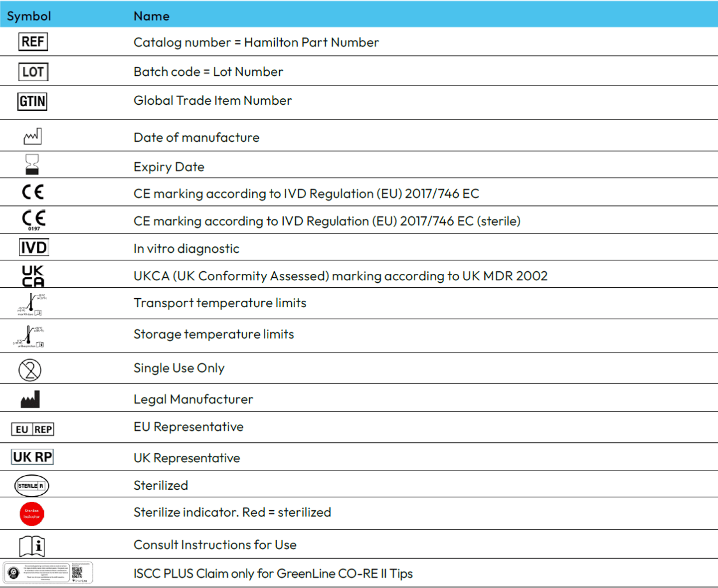Select text 'Sterilized' in Name column
718x588 pixels.
tap(161, 486)
